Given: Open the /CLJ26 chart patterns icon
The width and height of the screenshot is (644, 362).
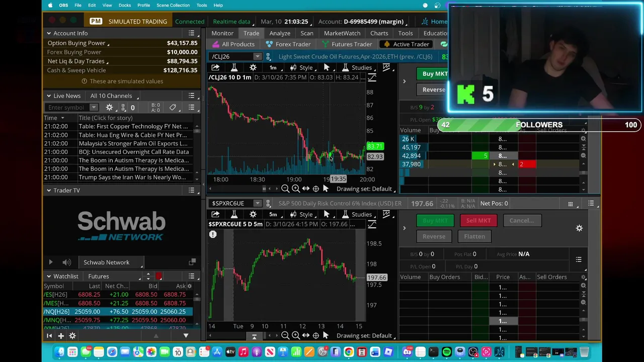Looking at the screenshot, I should click(x=386, y=67).
